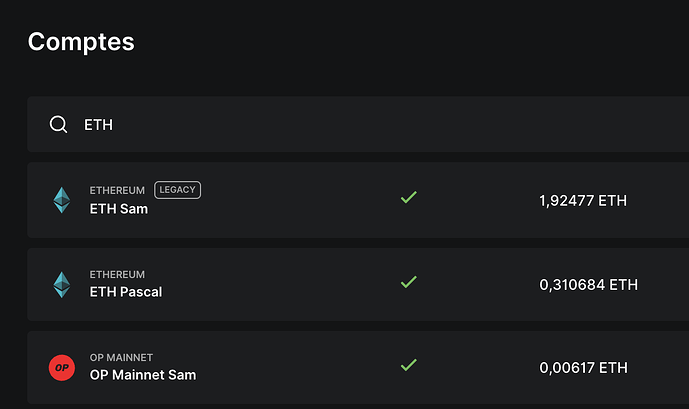Click the LEGACY badge on ETH Sam
The image size is (689, 409).
(x=178, y=190)
